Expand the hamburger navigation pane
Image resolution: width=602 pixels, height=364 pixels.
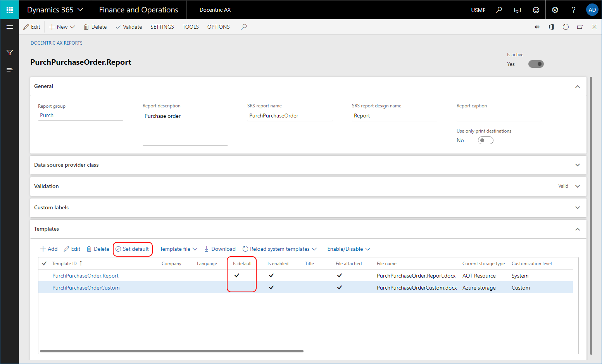[x=10, y=27]
